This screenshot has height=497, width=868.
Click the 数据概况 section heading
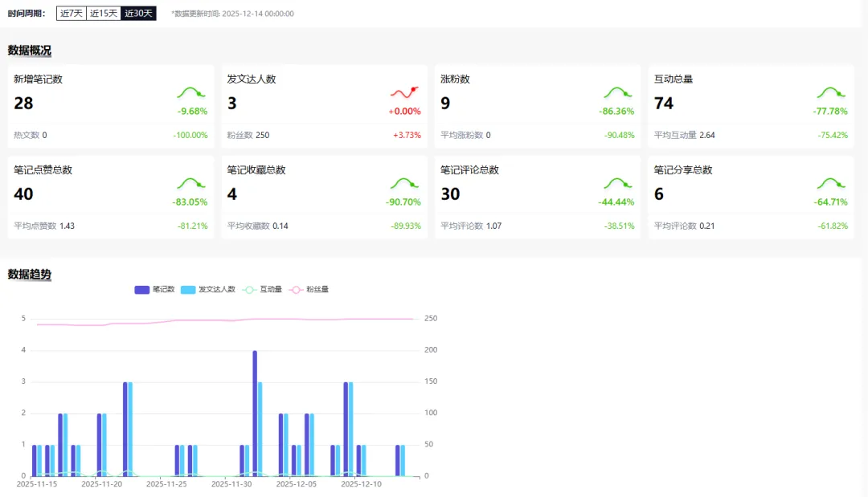(30, 51)
